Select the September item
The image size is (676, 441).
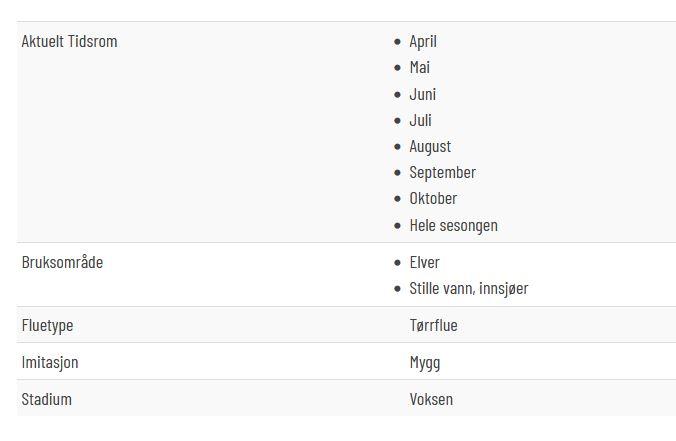pyautogui.click(x=442, y=173)
